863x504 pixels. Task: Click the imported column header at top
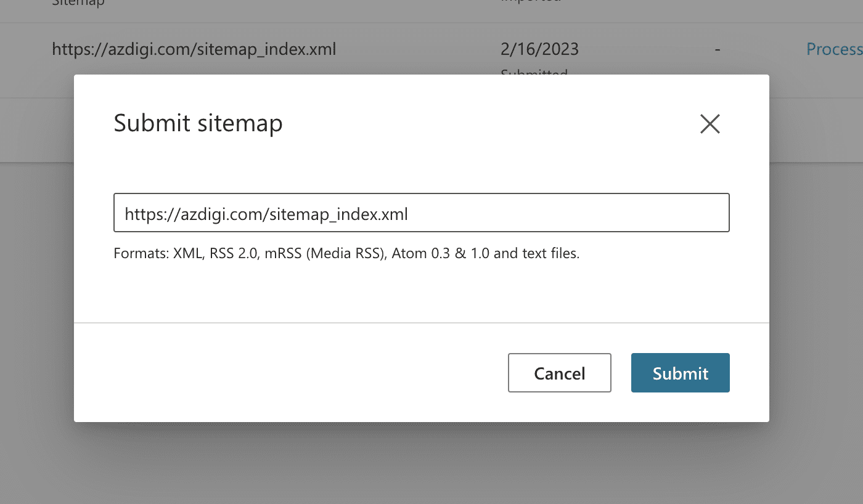click(x=531, y=2)
